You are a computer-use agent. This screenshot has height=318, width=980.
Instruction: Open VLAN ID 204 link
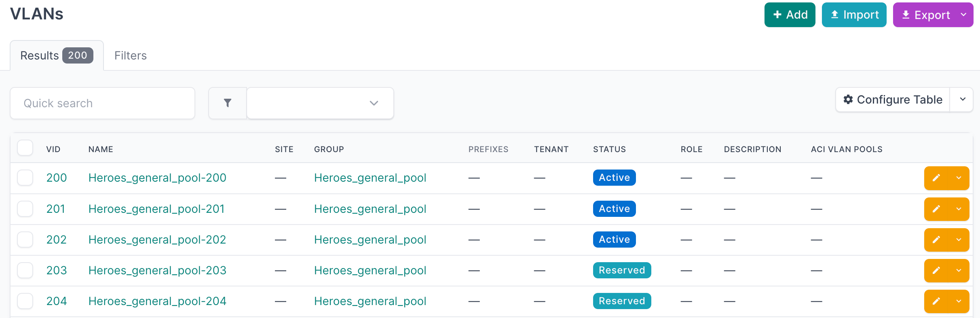(x=57, y=301)
